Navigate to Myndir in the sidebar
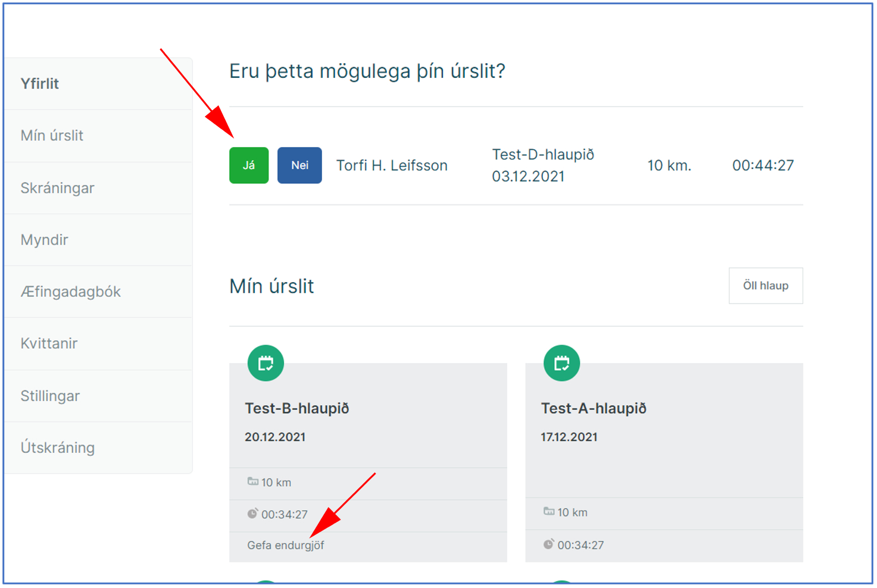 coord(44,240)
